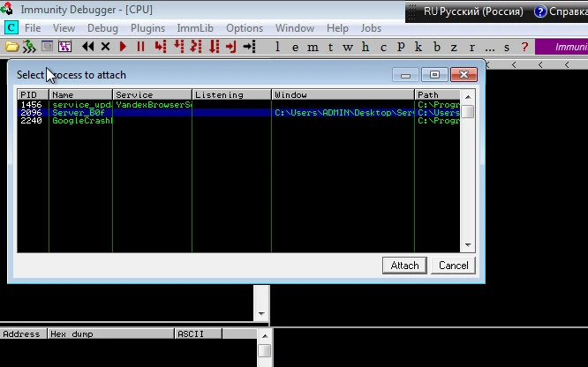This screenshot has height=367, width=588.
Task: Show references via 'r' button
Action: click(471, 48)
